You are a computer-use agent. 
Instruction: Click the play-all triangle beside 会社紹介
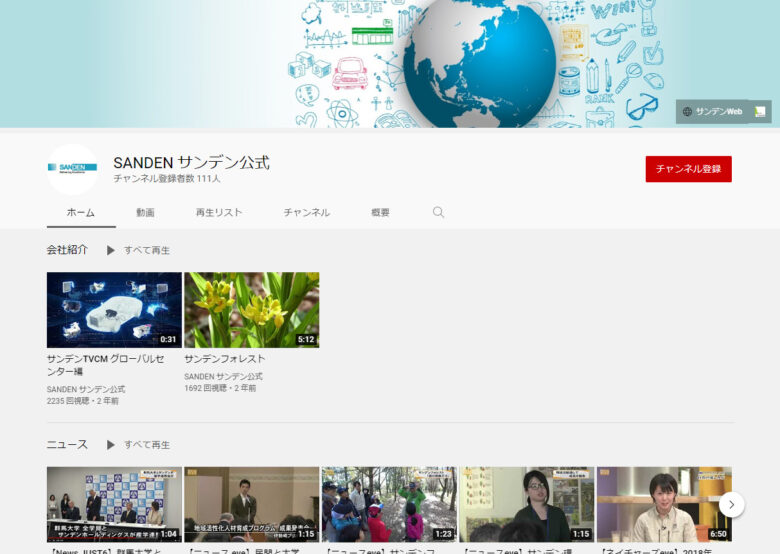point(110,250)
